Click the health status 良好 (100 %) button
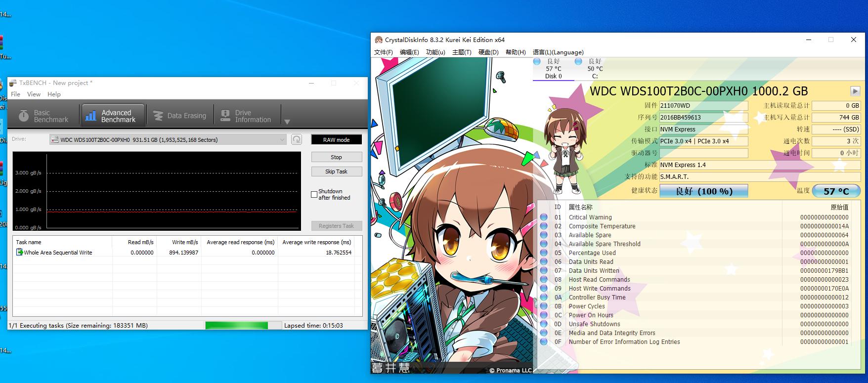This screenshot has width=868, height=383. (704, 191)
